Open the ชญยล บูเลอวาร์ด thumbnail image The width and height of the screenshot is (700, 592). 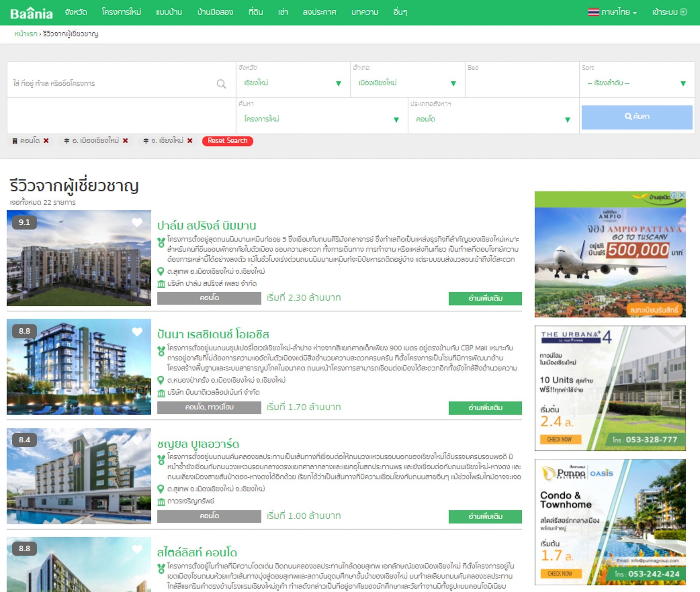tap(79, 476)
